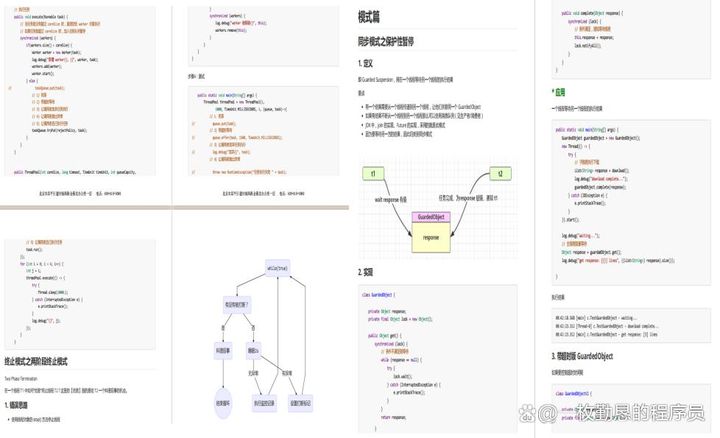Select the green t2 node in diagram
Screen dimensions: 720x438
pos(501,174)
